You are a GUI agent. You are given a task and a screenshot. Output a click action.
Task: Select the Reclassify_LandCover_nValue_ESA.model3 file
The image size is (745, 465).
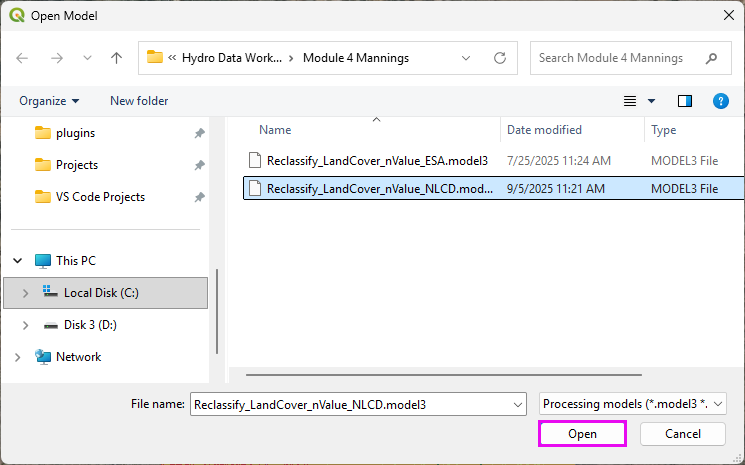pos(377,160)
